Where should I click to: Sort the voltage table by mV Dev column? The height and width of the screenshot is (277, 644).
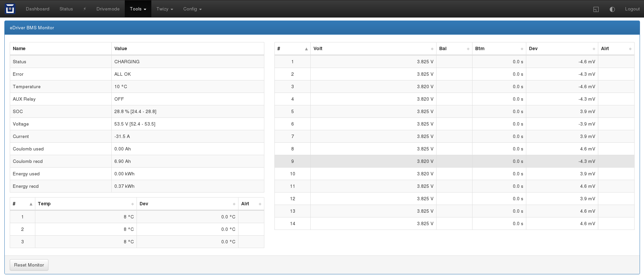594,49
